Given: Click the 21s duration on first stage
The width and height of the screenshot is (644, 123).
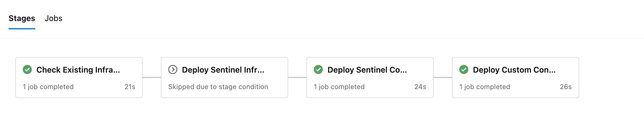Looking at the screenshot, I should (130, 87).
